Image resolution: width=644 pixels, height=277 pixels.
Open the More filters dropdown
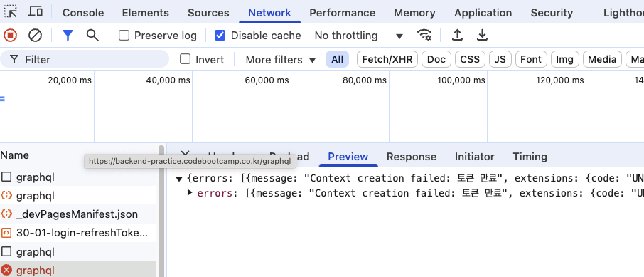pos(281,60)
